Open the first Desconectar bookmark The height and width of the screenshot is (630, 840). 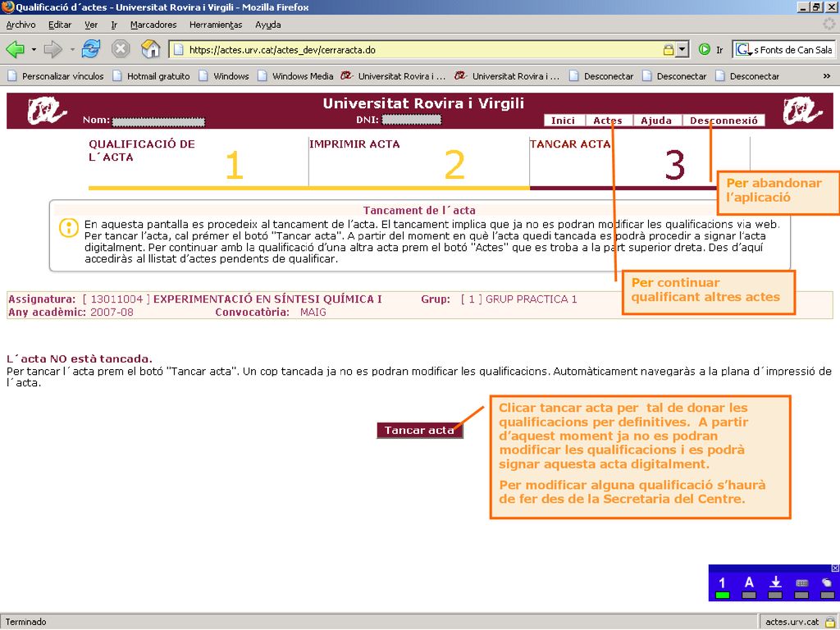(x=601, y=76)
